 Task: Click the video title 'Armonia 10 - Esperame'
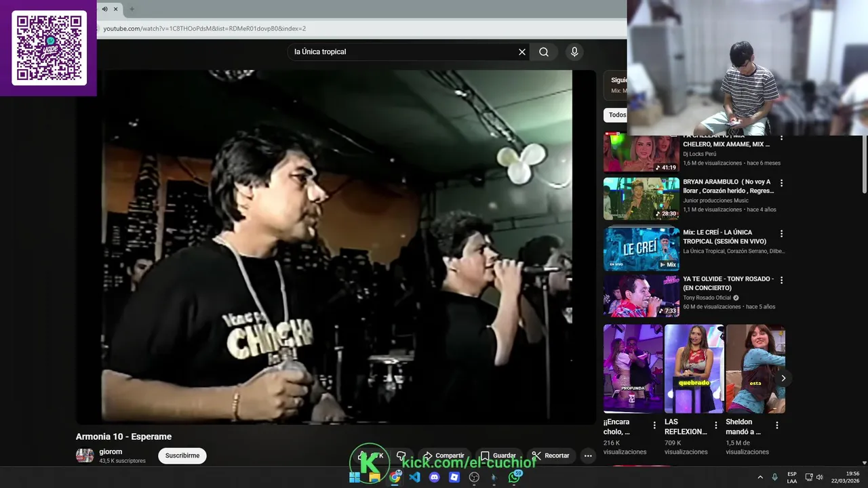click(x=123, y=436)
